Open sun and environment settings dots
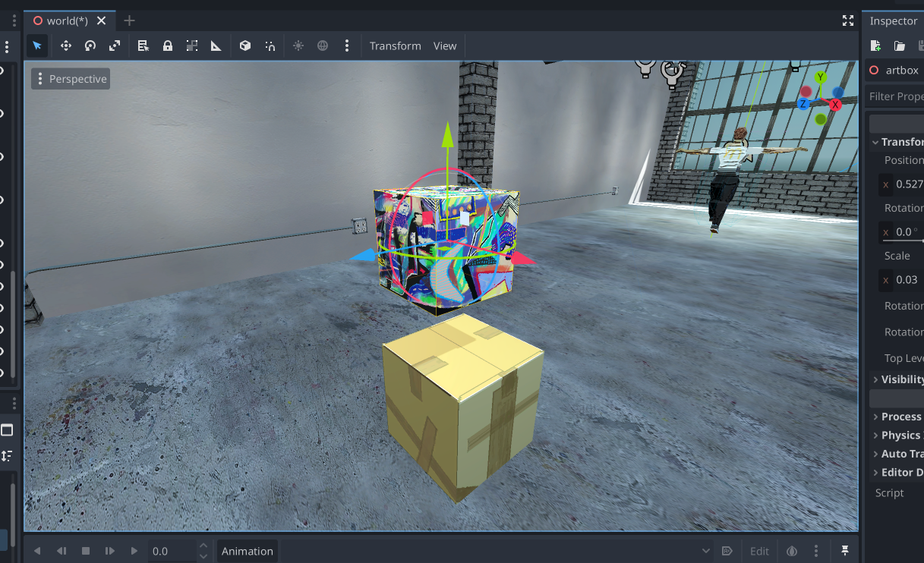The height and width of the screenshot is (563, 924). (347, 46)
